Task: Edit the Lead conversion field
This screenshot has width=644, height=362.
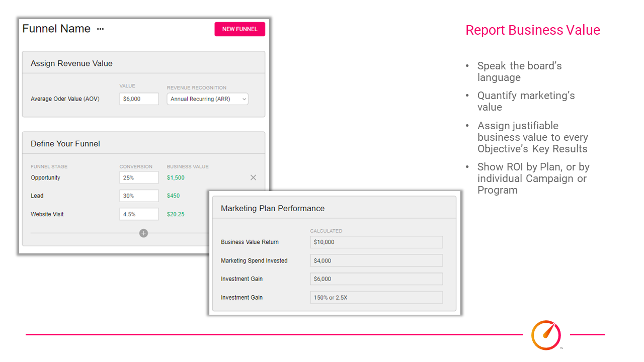Action: (x=139, y=196)
